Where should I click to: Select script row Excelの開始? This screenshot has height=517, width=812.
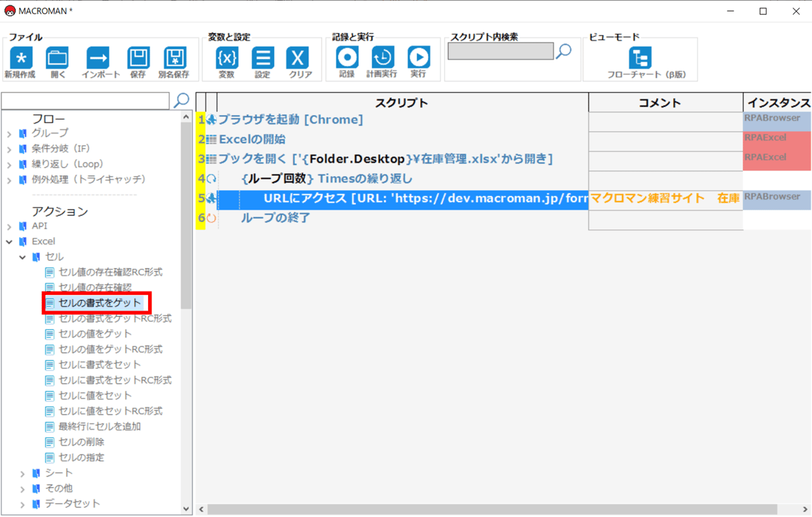tap(403, 139)
